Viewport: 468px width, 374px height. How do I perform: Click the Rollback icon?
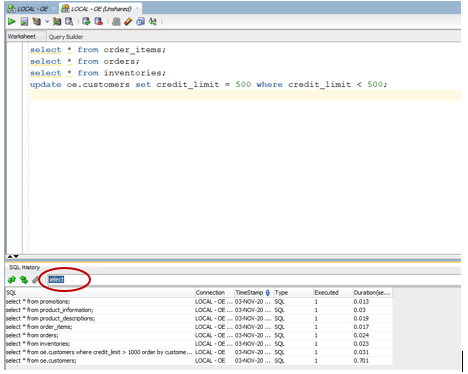pos(99,22)
